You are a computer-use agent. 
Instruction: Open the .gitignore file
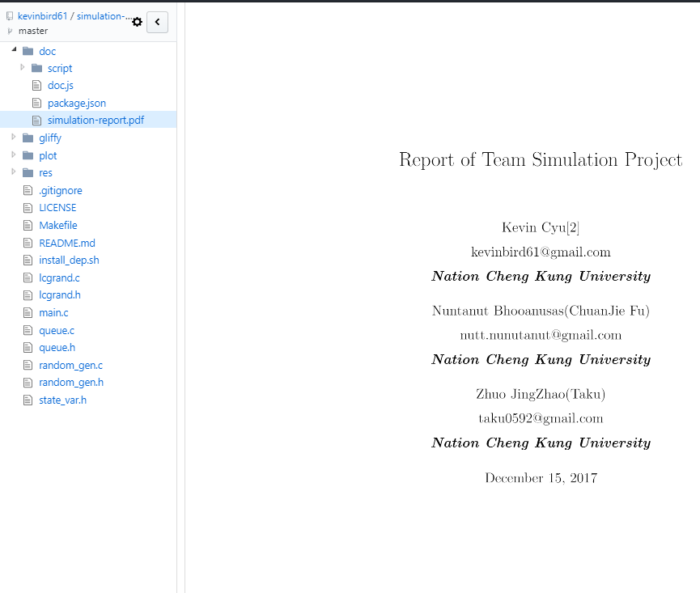(x=60, y=191)
